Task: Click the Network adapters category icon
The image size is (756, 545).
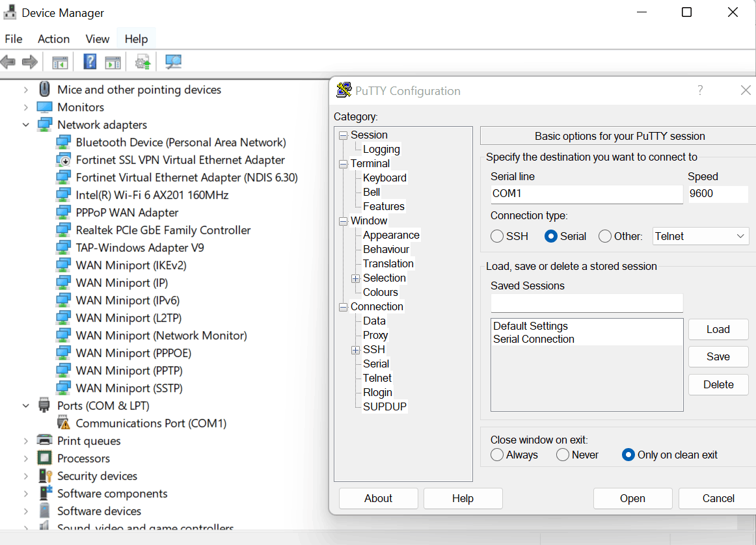Action: pyautogui.click(x=44, y=124)
